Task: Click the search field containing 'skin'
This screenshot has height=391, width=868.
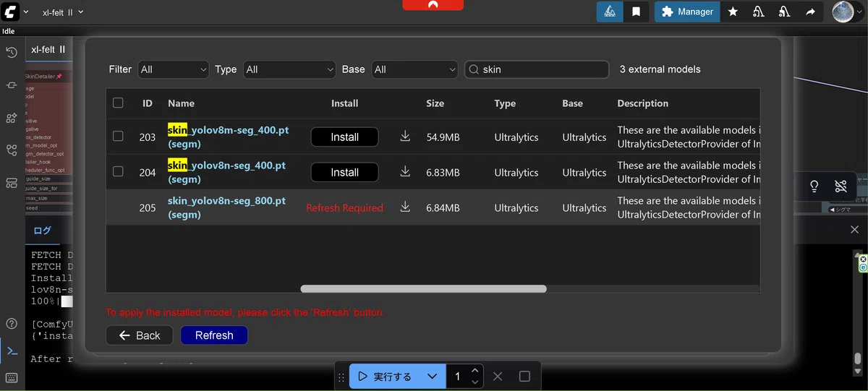Action: (536, 69)
